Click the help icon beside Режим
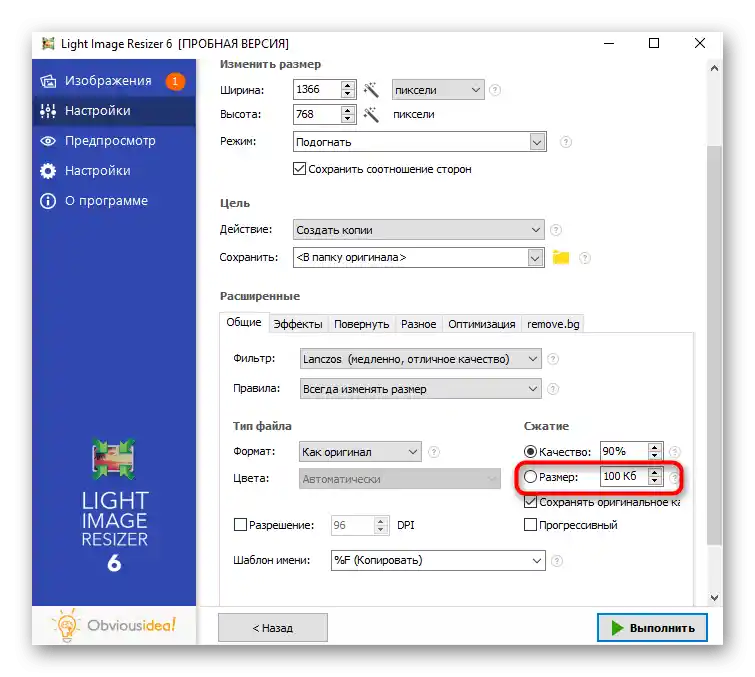 click(566, 142)
